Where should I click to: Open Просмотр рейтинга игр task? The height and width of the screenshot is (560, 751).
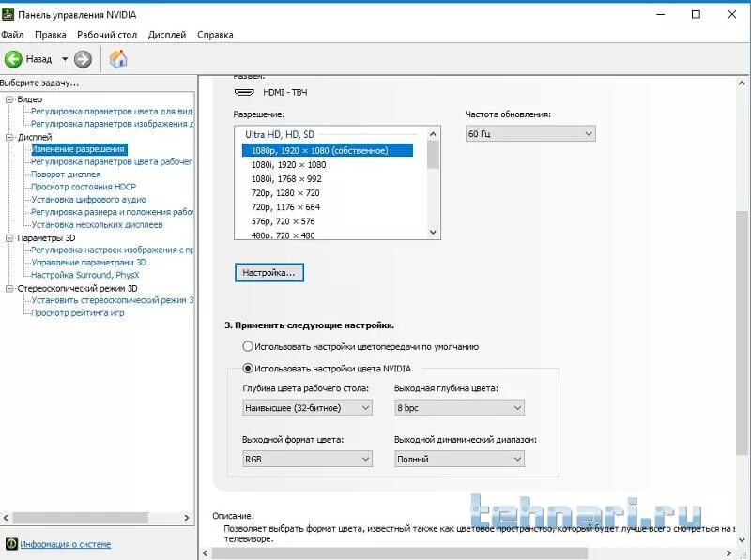[77, 313]
